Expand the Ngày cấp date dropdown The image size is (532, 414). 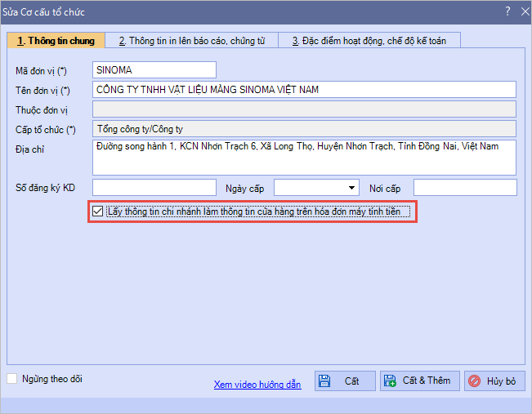[x=351, y=188]
